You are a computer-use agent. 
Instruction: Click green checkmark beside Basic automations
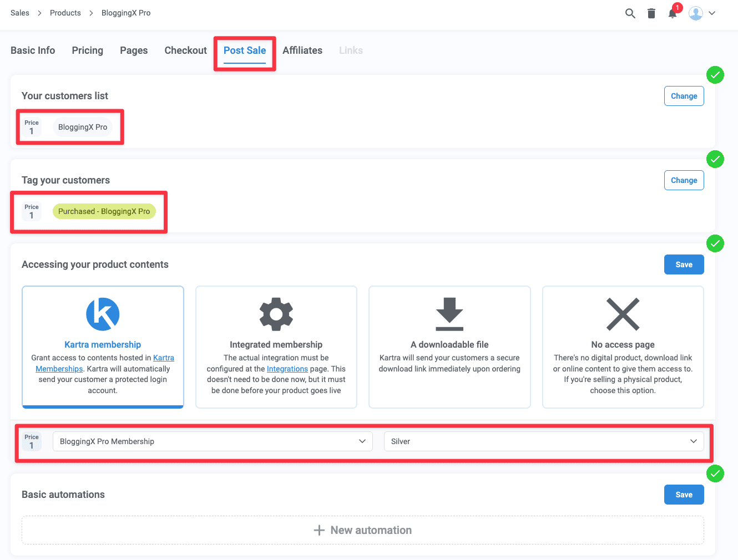pyautogui.click(x=715, y=474)
